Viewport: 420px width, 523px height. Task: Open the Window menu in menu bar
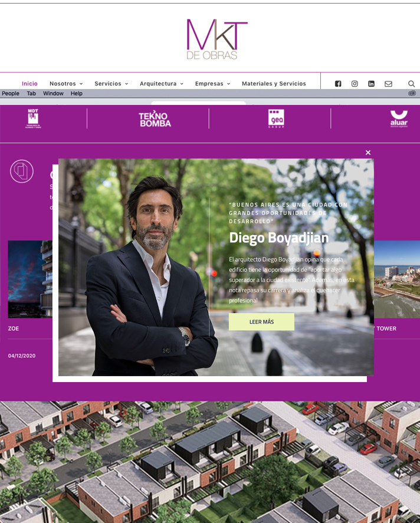[53, 93]
